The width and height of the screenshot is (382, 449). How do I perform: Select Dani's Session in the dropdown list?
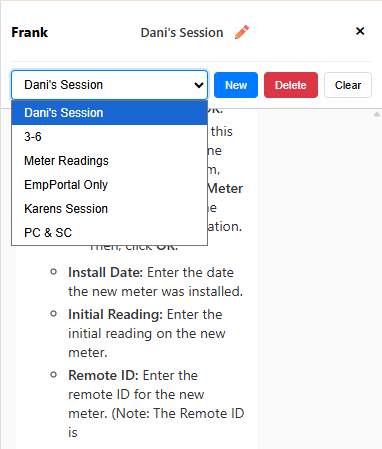tap(110, 113)
